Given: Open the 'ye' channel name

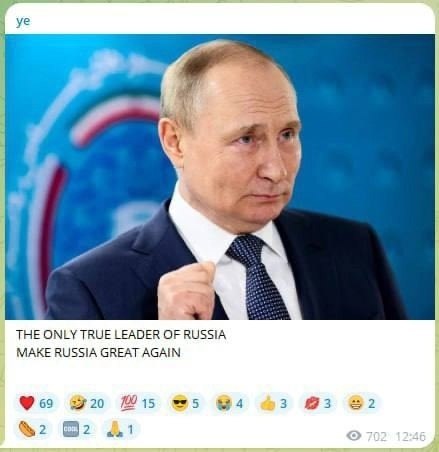Looking at the screenshot, I should point(23,21).
